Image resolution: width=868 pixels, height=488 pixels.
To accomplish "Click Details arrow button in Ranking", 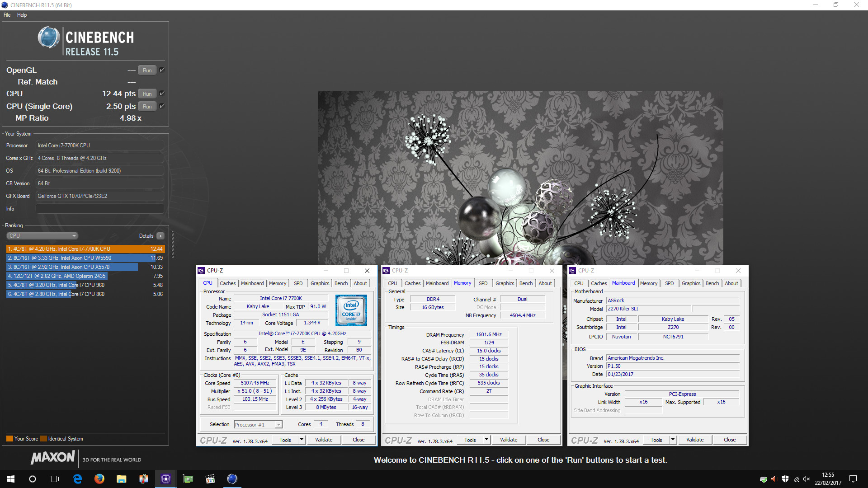I will 160,236.
